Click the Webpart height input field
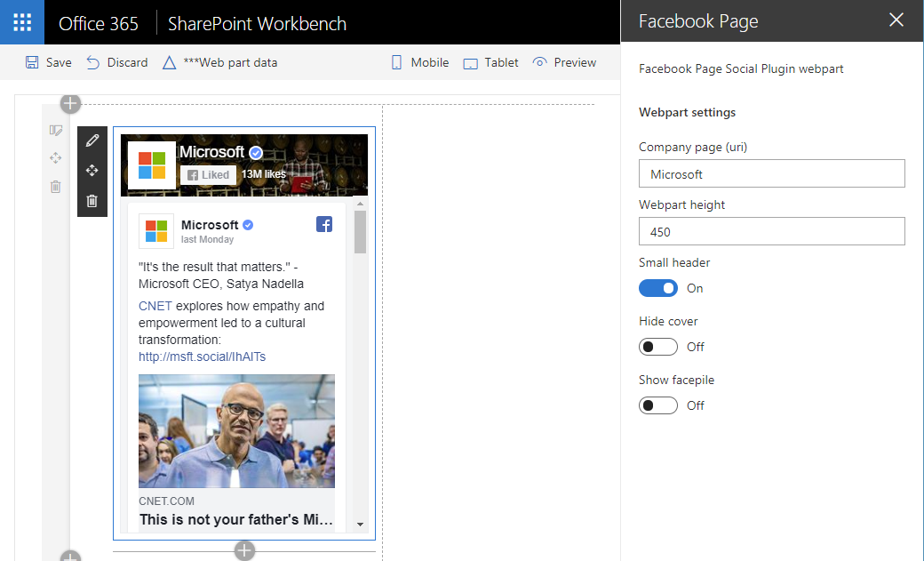This screenshot has height=561, width=924. (771, 231)
